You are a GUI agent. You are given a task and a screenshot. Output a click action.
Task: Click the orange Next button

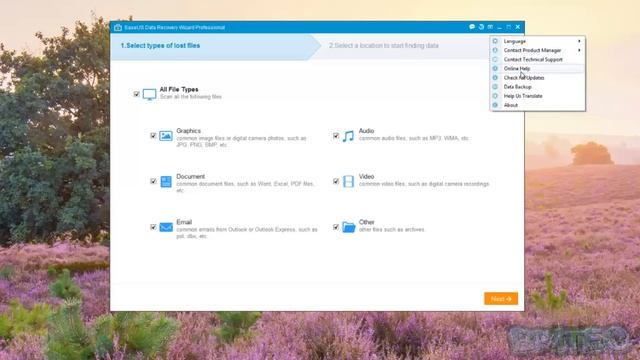click(x=501, y=299)
